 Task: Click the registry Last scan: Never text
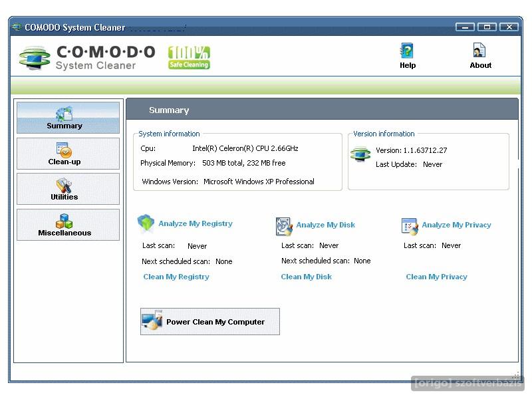[174, 245]
